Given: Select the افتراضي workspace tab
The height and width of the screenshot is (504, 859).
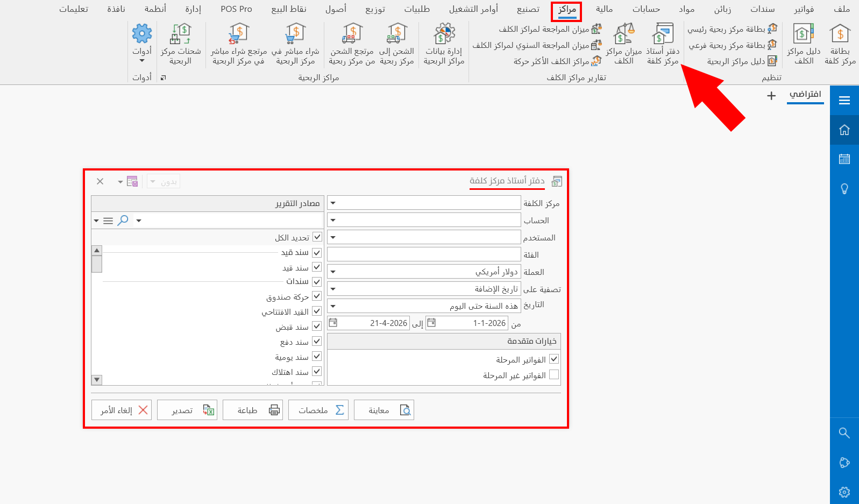Looking at the screenshot, I should tap(805, 95).
